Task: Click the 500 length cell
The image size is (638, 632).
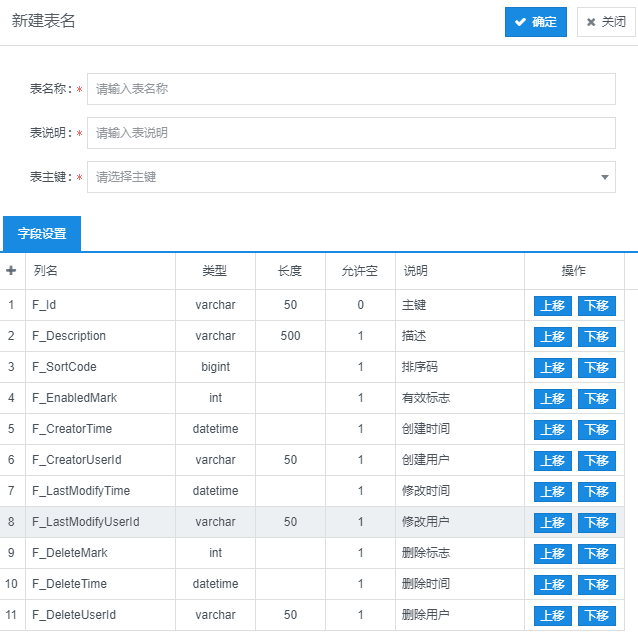Action: (290, 336)
